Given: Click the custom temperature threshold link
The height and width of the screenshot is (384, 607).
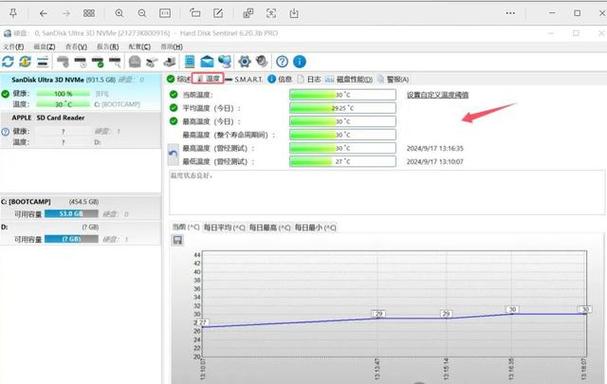Looking at the screenshot, I should pos(438,95).
